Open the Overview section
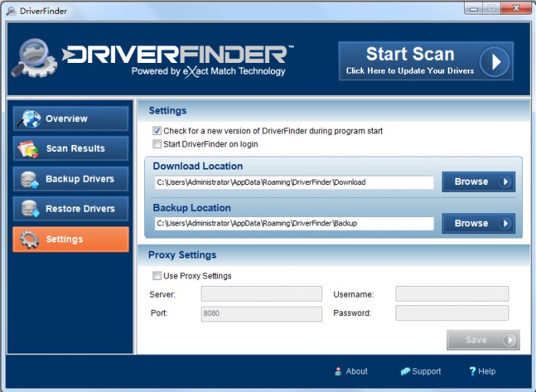This screenshot has height=392, width=536. (x=71, y=119)
